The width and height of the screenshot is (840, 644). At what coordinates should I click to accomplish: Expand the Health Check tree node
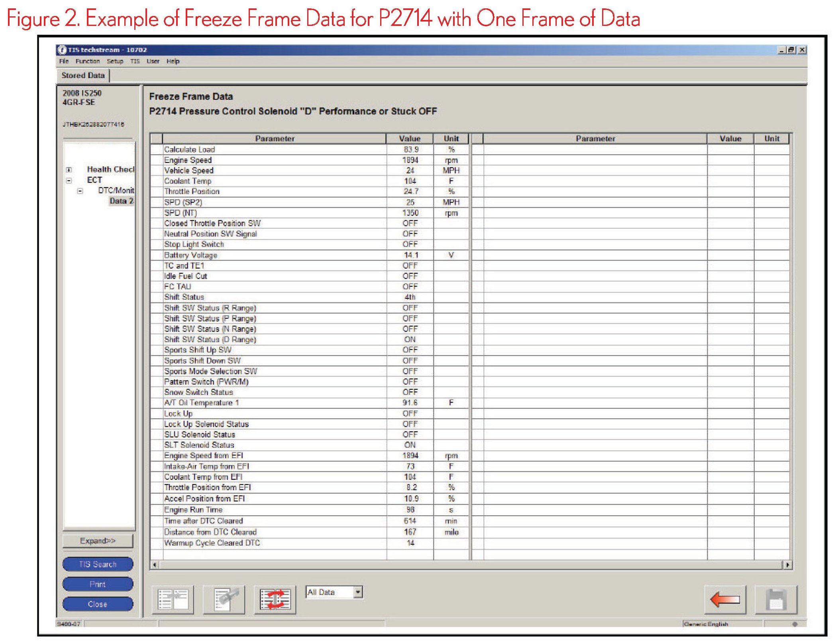pyautogui.click(x=69, y=170)
